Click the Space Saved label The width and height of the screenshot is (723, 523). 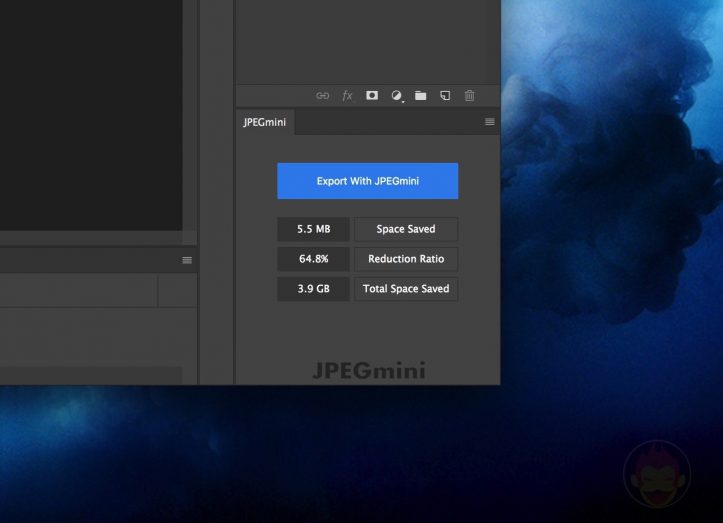pos(406,229)
